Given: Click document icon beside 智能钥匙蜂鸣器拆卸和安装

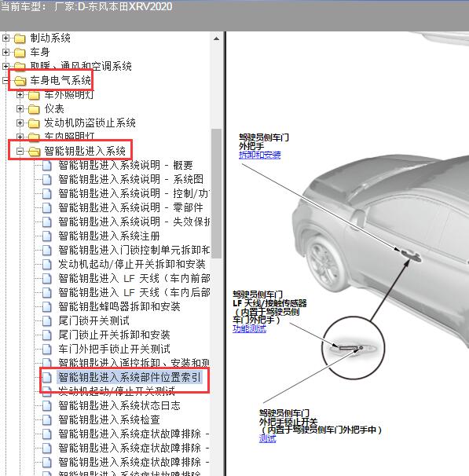Looking at the screenshot, I should (x=47, y=306).
